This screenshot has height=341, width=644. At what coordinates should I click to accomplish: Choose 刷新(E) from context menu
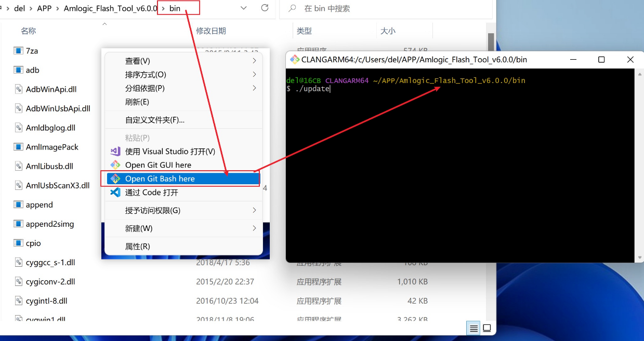tap(183, 102)
